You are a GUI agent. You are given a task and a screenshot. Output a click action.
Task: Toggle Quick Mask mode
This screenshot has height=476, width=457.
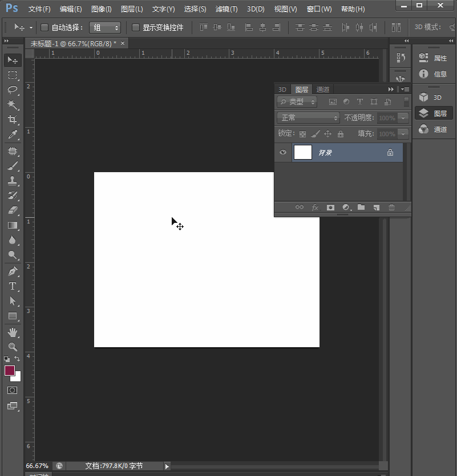13,390
